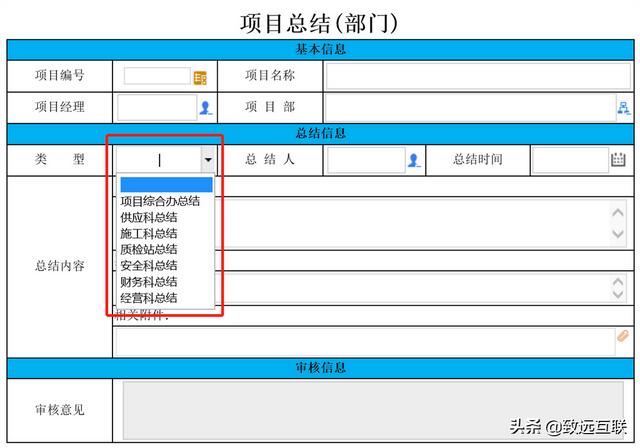Focus the 类型 combo box field
The width and height of the screenshot is (640, 448).
coord(159,160)
